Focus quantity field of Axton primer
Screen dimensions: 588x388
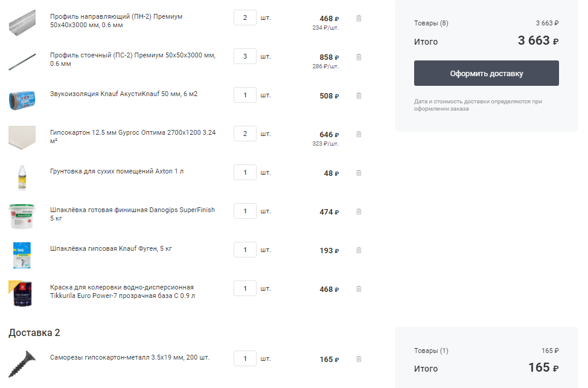pos(245,172)
